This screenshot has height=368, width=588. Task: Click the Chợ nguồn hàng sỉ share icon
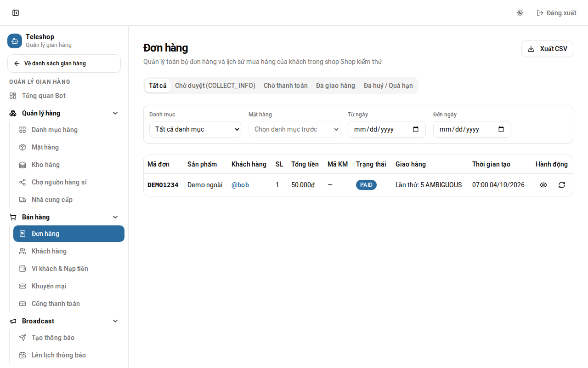point(23,182)
